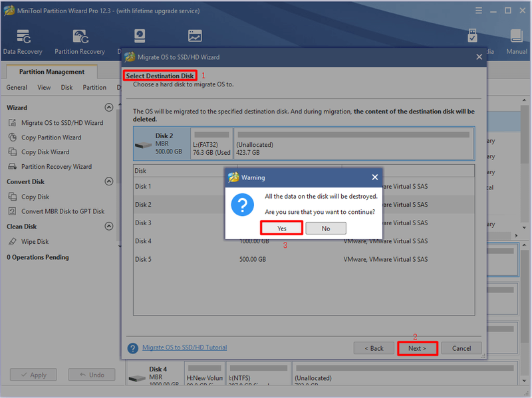Open Data Recovery tool icon
532x398 pixels.
tap(23, 37)
